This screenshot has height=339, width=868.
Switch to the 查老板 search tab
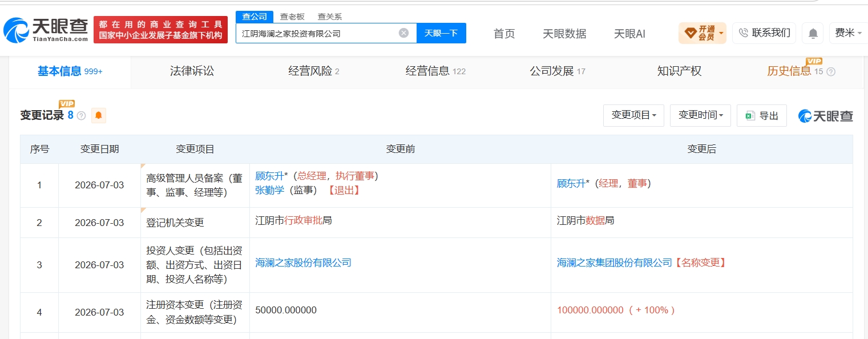click(292, 17)
